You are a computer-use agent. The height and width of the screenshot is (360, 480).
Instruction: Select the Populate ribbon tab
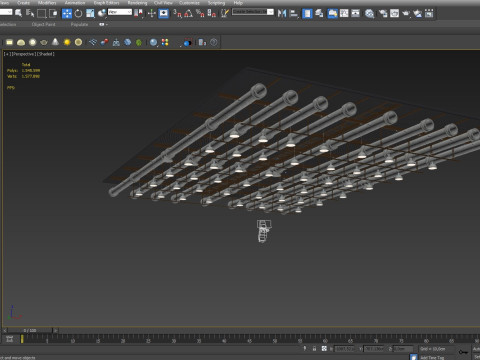79,24
